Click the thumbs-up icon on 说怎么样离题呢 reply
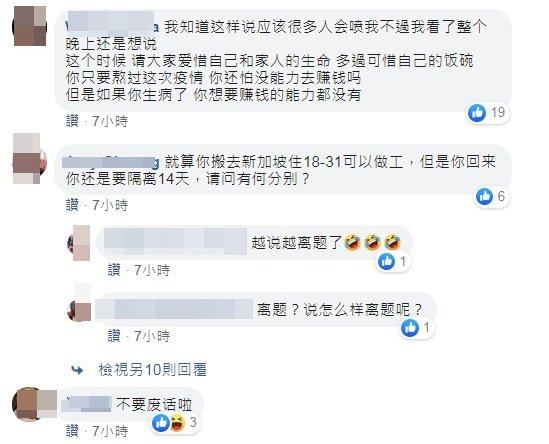The width and height of the screenshot is (549, 444). (410, 328)
